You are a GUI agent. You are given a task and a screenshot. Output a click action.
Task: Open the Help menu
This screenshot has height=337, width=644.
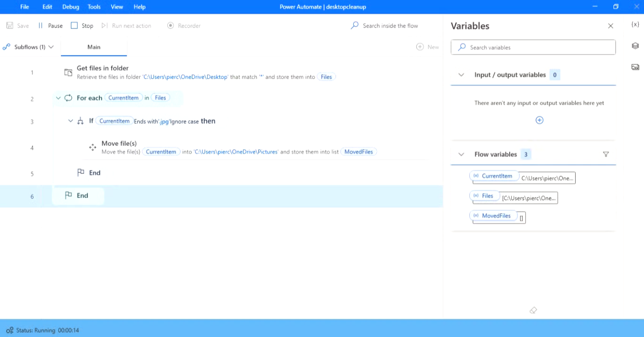click(140, 7)
